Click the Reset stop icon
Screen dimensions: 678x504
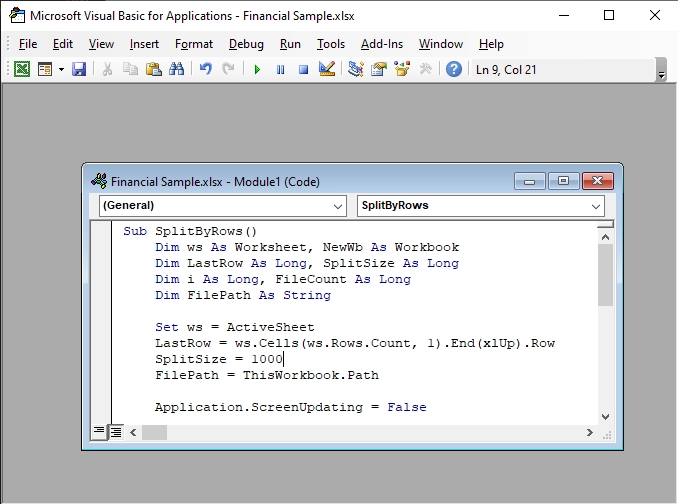click(304, 69)
